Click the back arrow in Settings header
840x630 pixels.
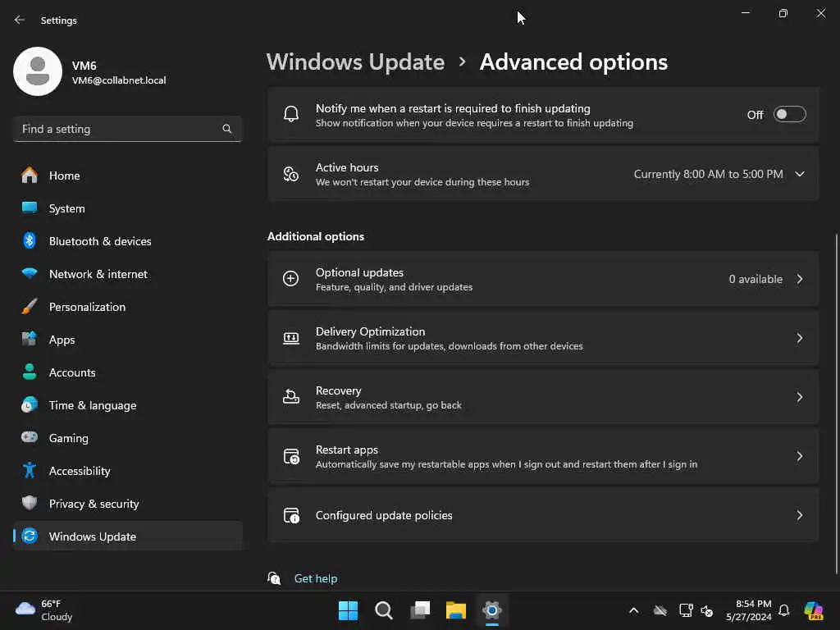[20, 20]
